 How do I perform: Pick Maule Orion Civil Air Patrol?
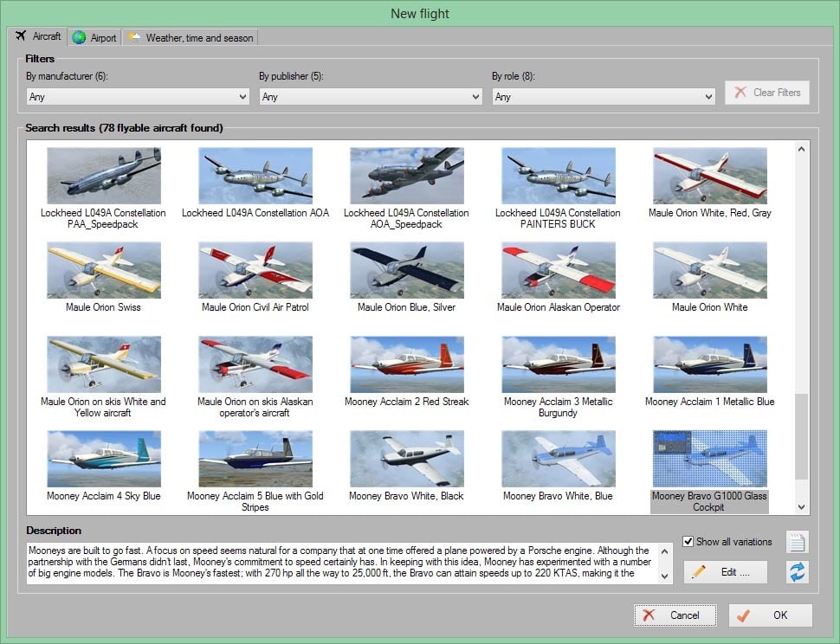pos(255,270)
